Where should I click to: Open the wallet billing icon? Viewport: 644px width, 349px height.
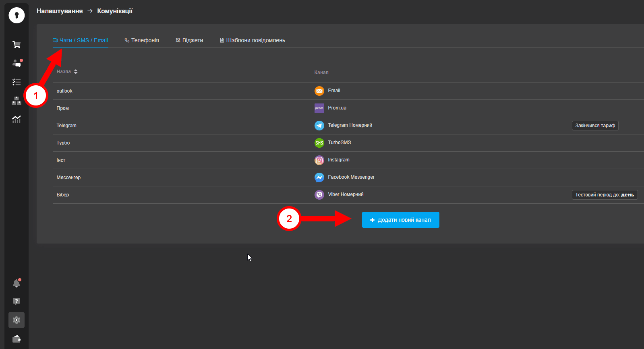click(x=17, y=339)
